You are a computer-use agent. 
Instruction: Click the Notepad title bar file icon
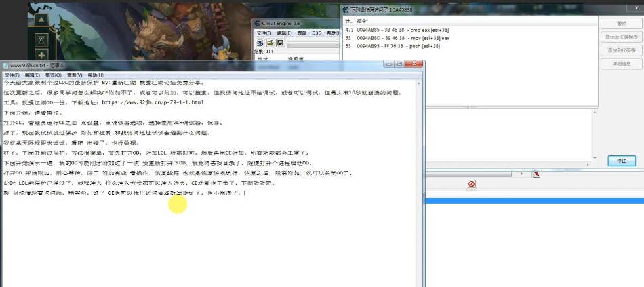[5, 65]
